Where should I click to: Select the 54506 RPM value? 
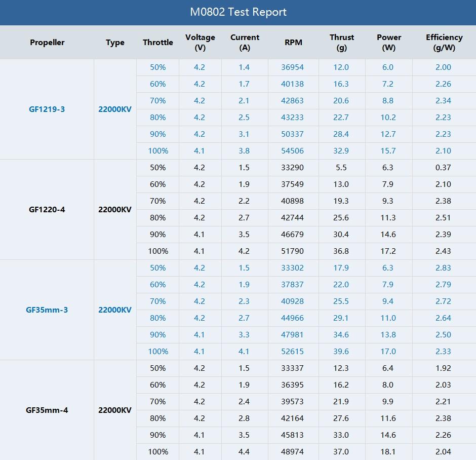pos(293,150)
